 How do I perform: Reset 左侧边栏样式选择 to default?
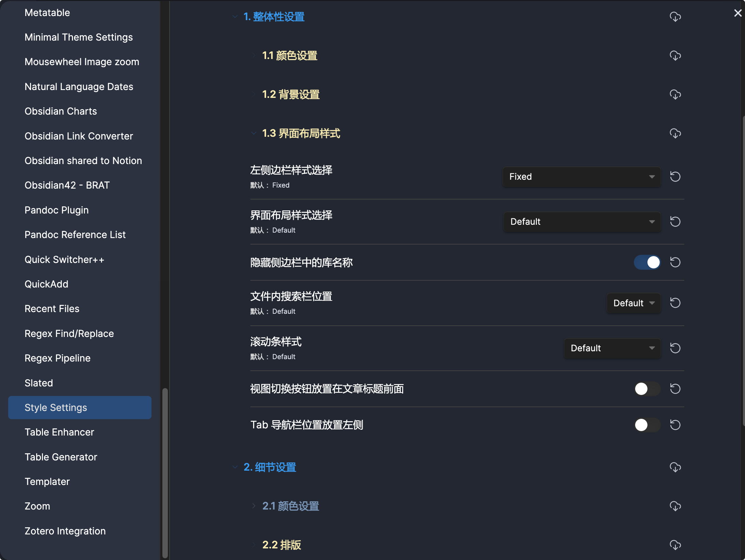(676, 177)
